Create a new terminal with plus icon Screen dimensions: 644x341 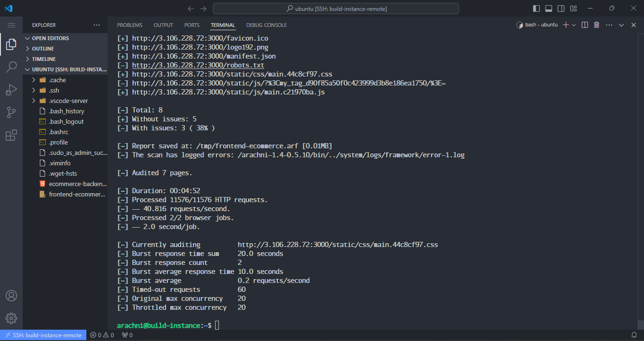pyautogui.click(x=566, y=25)
